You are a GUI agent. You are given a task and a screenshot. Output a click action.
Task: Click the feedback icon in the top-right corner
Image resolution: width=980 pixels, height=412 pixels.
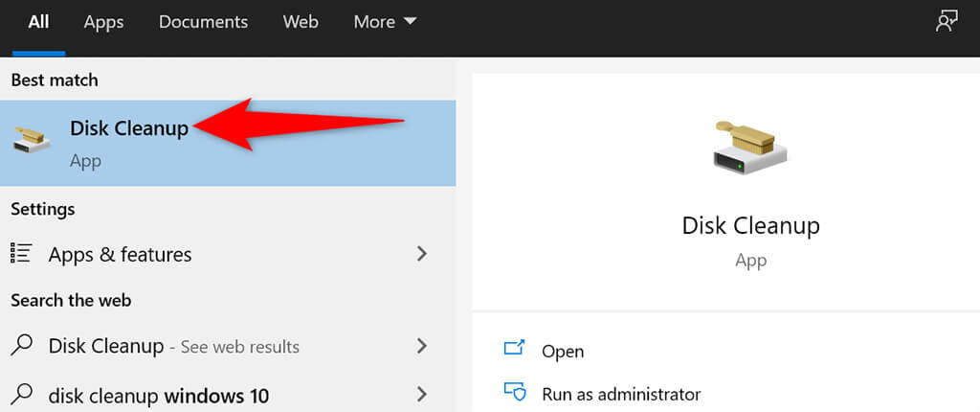[x=947, y=23]
